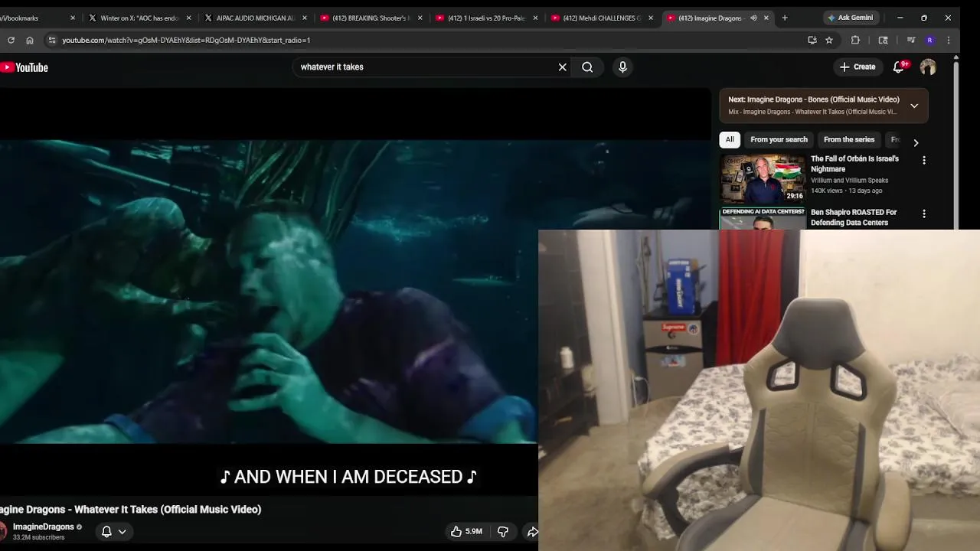
Task: View site information icon in address bar
Action: point(51,40)
